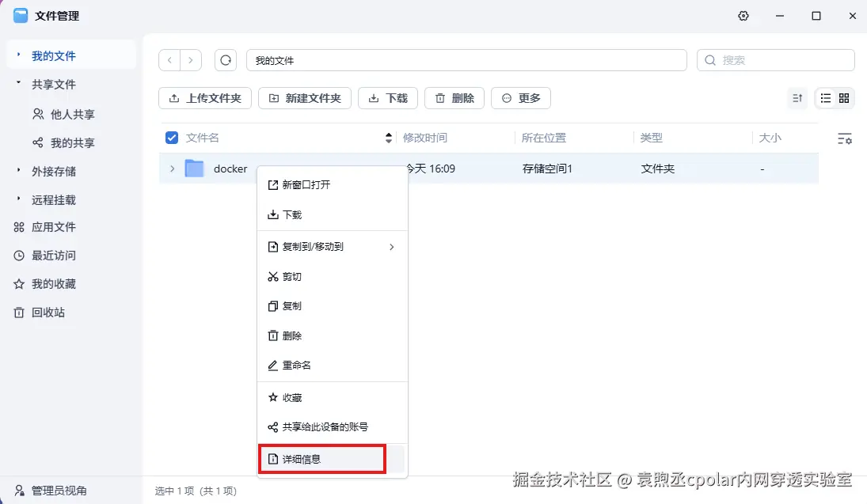867x504 pixels.
Task: Choose 新窗口打开 in context menu
Action: point(333,185)
